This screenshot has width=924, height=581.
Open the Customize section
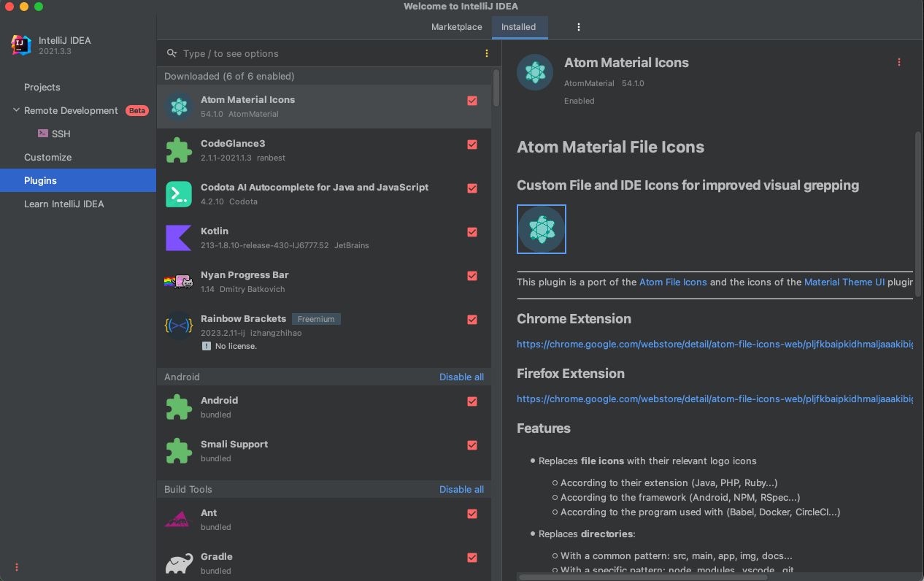click(48, 157)
